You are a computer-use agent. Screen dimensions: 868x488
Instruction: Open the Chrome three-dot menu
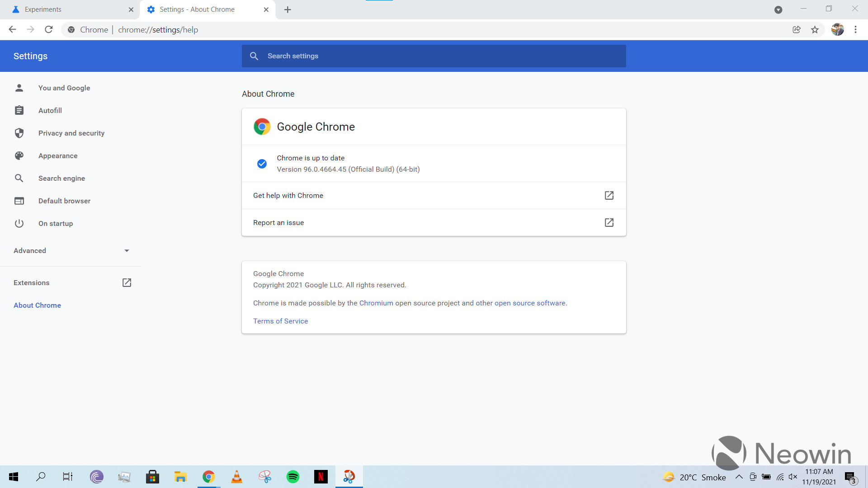pyautogui.click(x=855, y=29)
